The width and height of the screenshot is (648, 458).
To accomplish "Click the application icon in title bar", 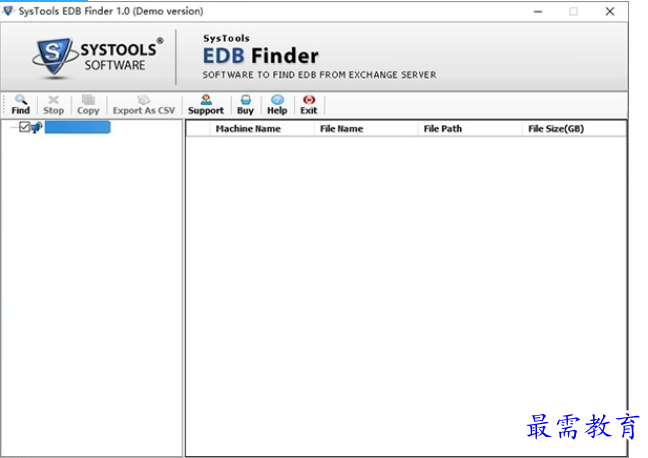I will tap(8, 11).
